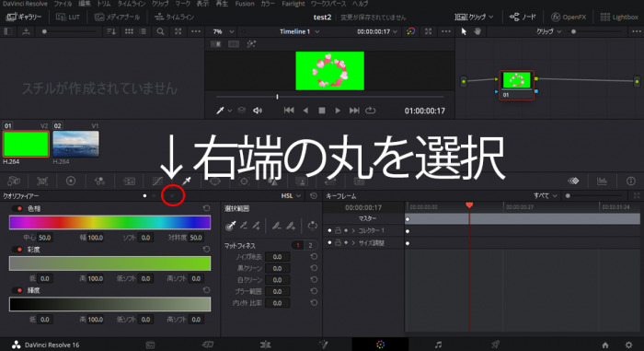Select the add softness feather tool
Image resolution: width=644 pixels, height=351 pixels.
click(291, 226)
